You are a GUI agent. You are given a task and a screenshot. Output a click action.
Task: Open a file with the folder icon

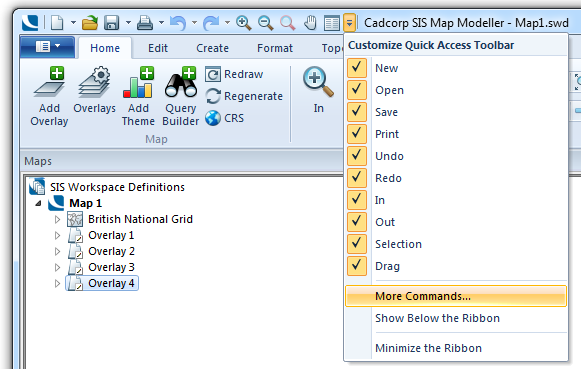[x=90, y=23]
